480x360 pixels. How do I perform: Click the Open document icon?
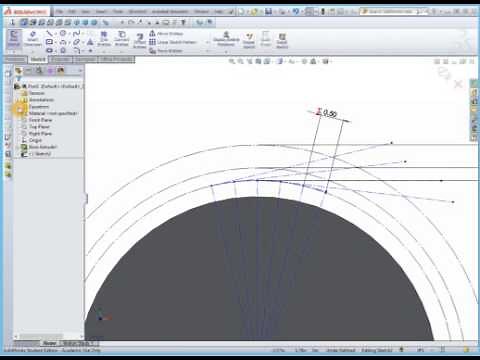click(x=254, y=12)
